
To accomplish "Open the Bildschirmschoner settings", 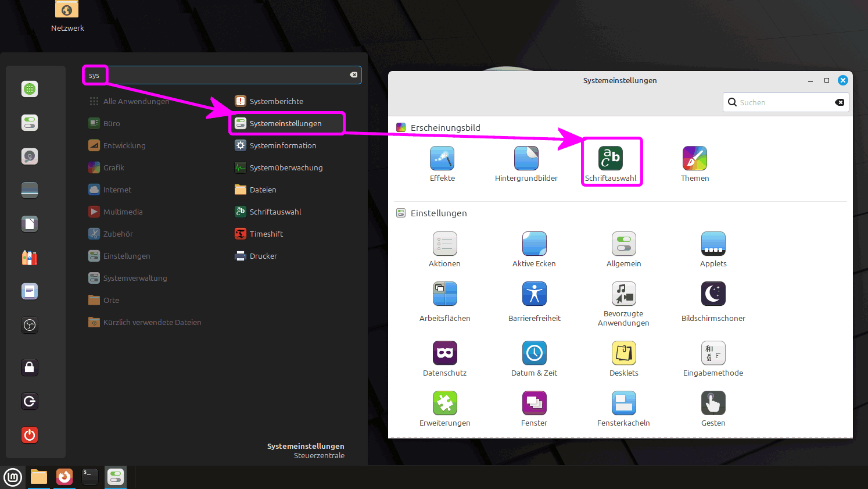I will (x=713, y=294).
